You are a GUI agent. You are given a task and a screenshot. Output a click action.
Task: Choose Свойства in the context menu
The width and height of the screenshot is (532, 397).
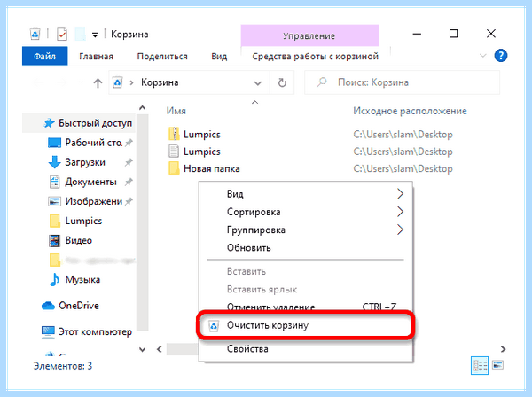(305, 349)
